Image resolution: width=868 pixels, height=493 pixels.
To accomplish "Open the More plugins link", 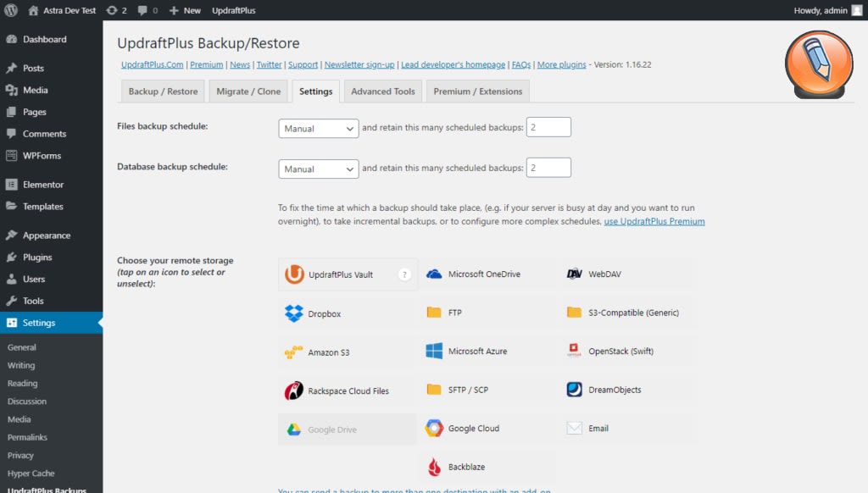I will coord(561,64).
